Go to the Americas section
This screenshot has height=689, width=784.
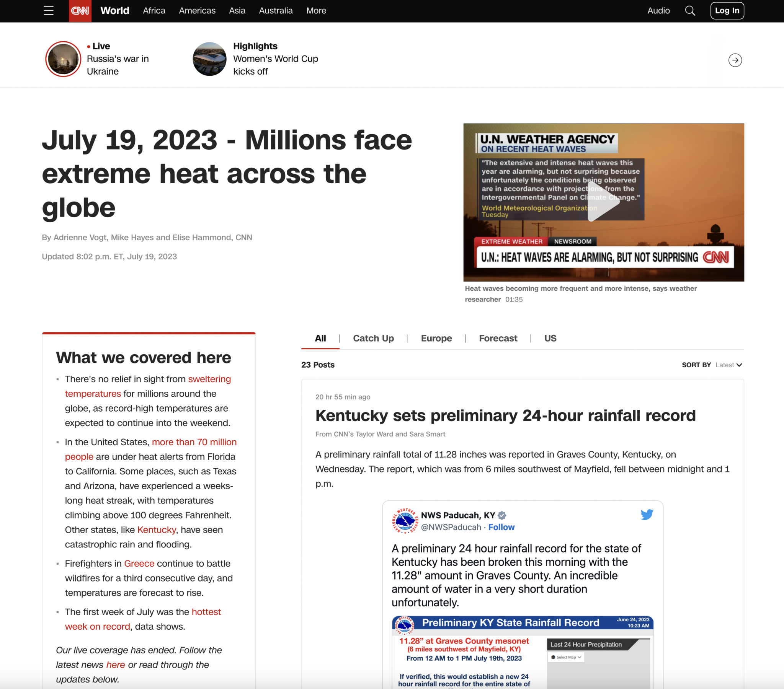[x=197, y=11]
